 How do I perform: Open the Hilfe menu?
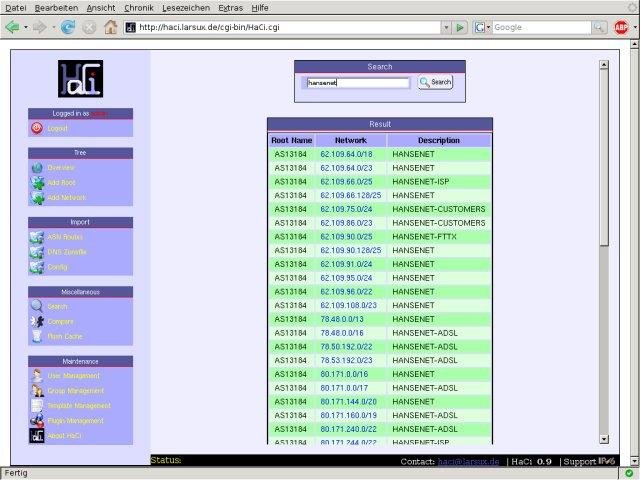coord(260,8)
